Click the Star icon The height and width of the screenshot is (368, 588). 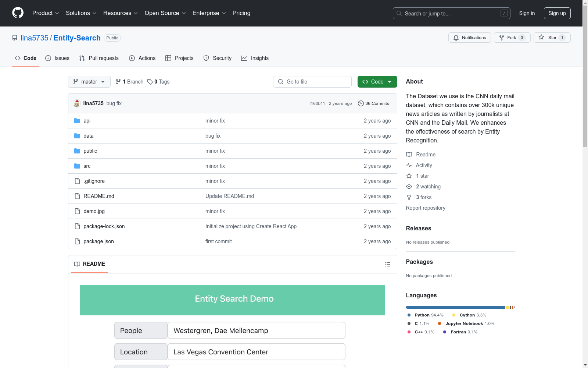pos(541,37)
